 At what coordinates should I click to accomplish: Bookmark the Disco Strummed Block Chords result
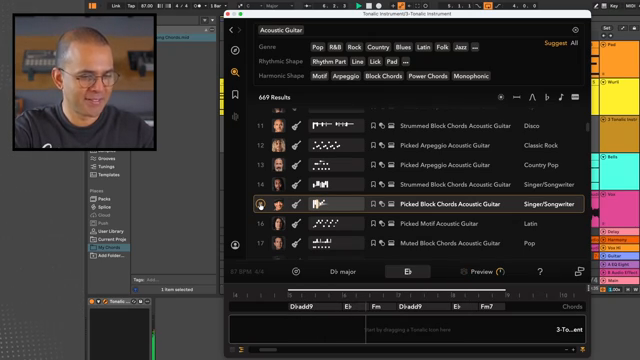coord(373,126)
